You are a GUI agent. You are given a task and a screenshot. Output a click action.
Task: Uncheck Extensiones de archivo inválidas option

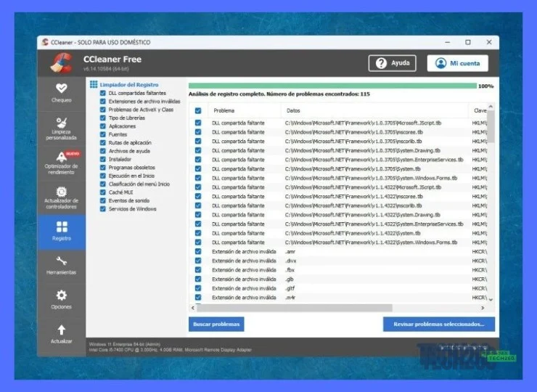(103, 101)
